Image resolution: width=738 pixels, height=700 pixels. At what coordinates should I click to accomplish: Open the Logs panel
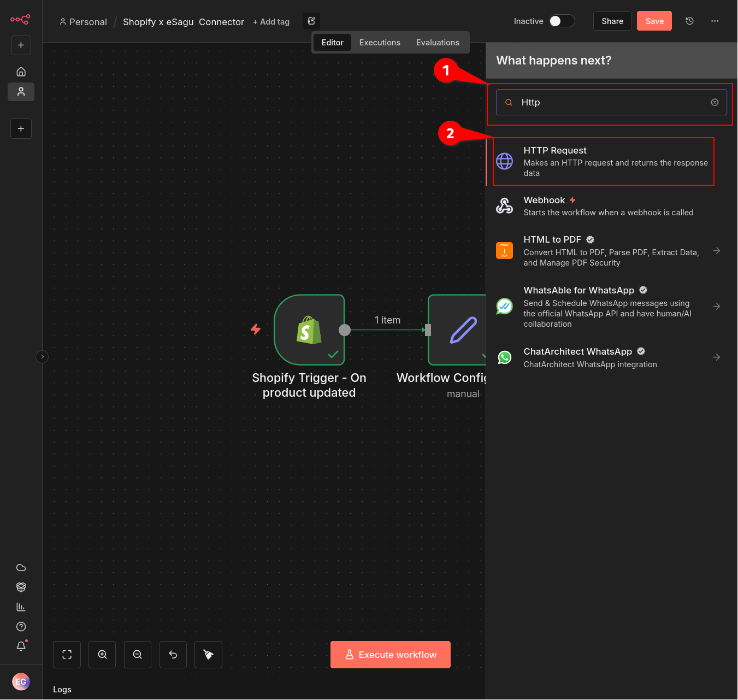[62, 690]
